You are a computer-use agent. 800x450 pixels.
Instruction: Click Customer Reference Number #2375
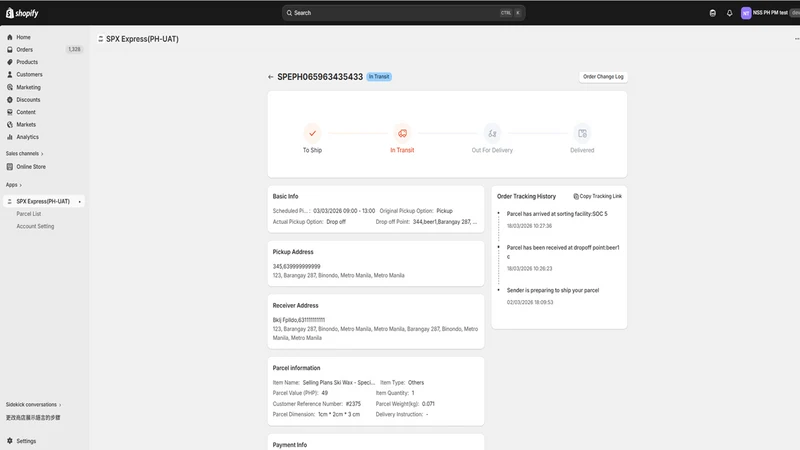(353, 404)
